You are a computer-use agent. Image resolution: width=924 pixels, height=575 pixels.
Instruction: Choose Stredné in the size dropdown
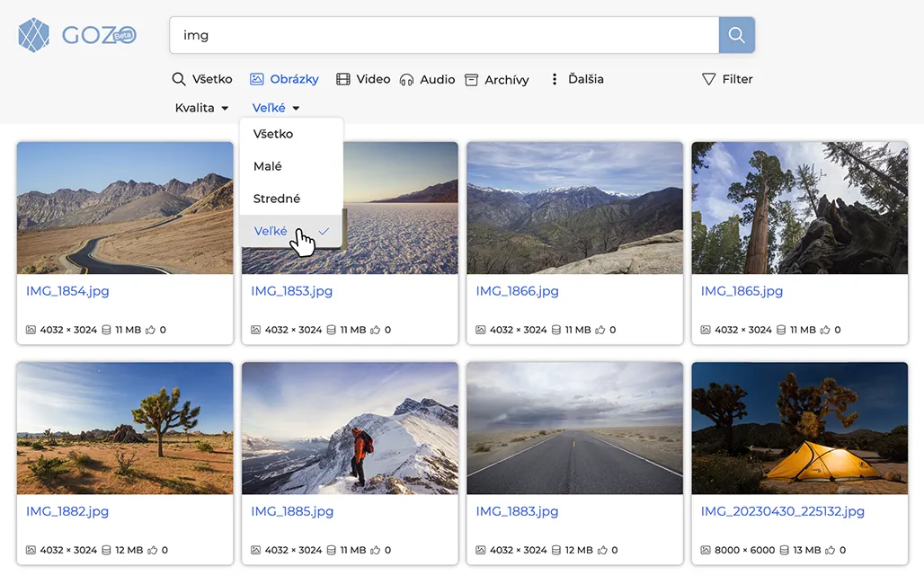[x=277, y=199]
